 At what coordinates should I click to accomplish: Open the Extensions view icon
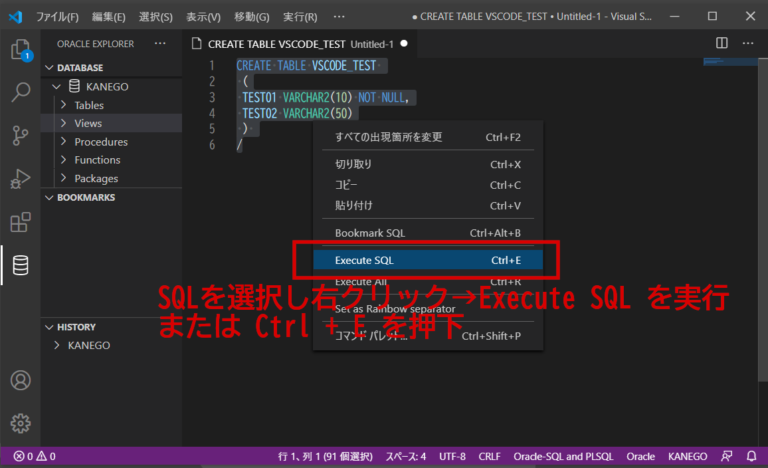pos(21,222)
